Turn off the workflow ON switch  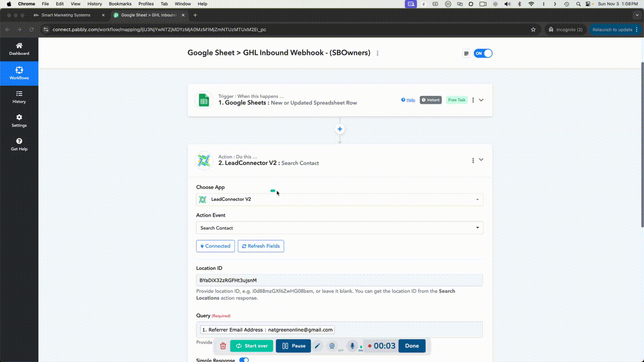point(483,53)
